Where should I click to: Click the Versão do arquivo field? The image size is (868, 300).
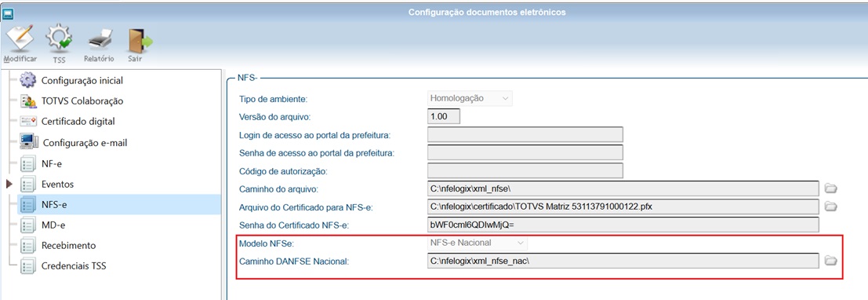point(444,116)
